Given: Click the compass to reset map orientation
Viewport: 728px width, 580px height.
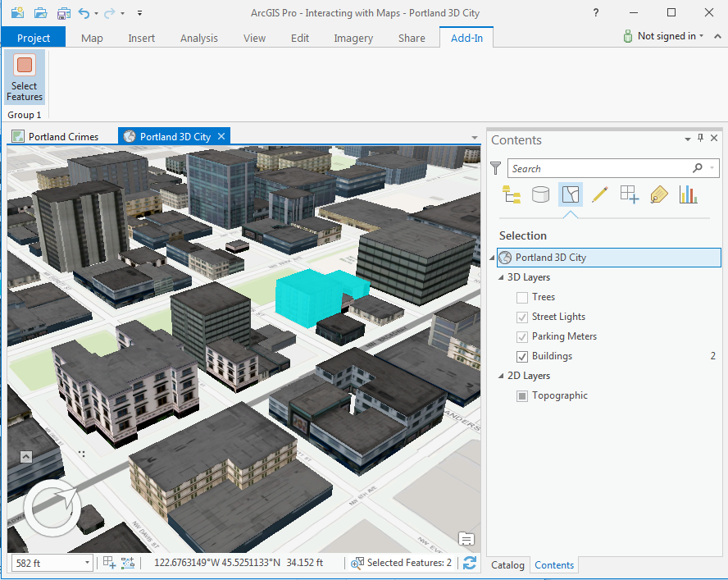Looking at the screenshot, I should coord(52,509).
